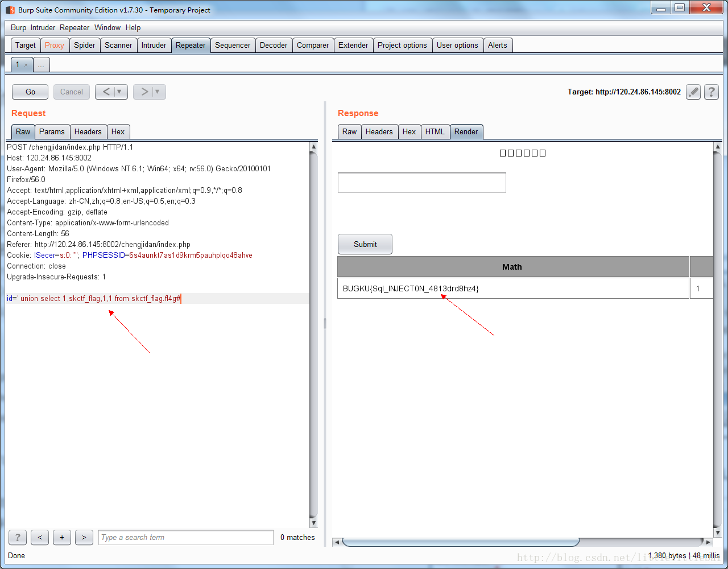This screenshot has width=728, height=569.
Task: Click the request search term field
Action: [186, 537]
